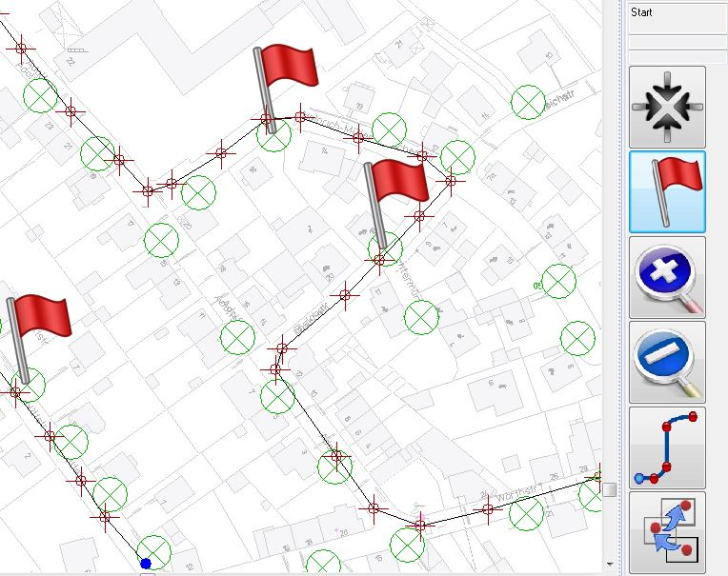Click the blue route start dot
728x576 pixels.
pyautogui.click(x=145, y=564)
